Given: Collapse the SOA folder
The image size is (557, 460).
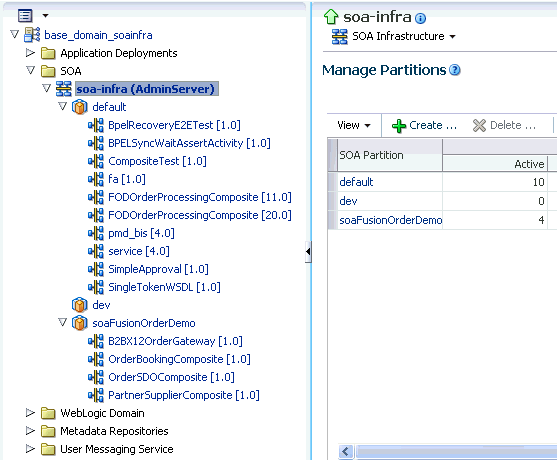Looking at the screenshot, I should click(31, 70).
